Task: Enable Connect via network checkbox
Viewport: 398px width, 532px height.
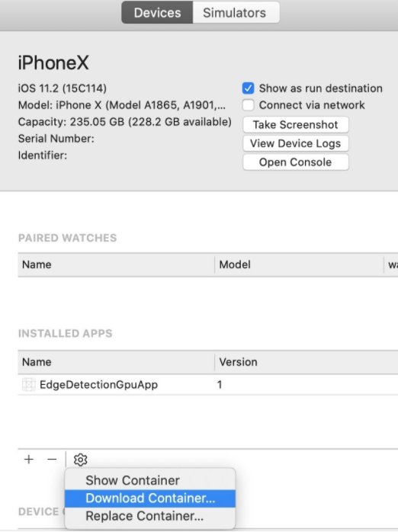Action: click(x=248, y=105)
